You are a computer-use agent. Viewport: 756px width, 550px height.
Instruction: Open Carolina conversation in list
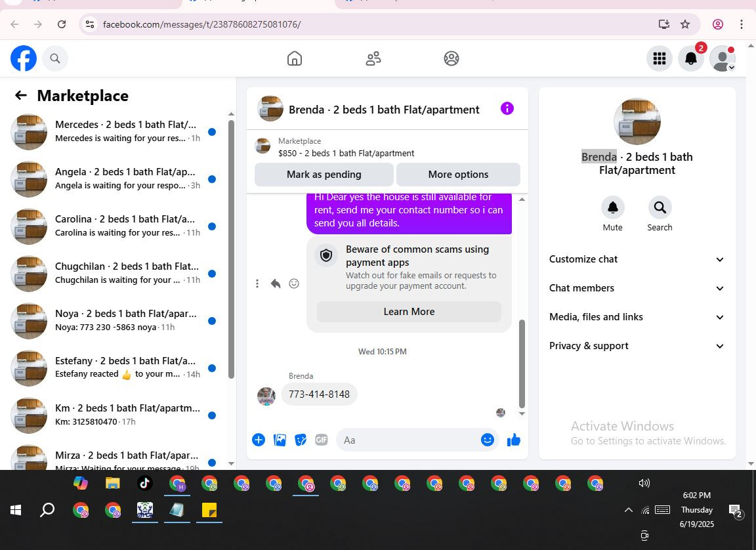[x=114, y=226]
